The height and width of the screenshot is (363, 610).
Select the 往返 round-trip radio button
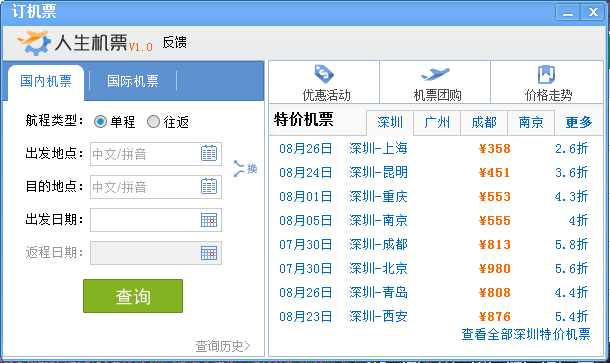coord(153,122)
